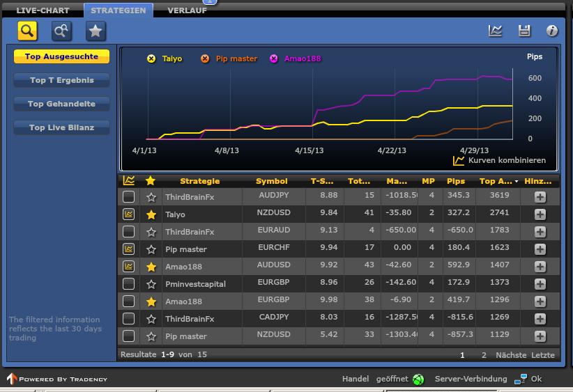Open the info help icon
Viewport: 573px width, 392px height.
[x=552, y=31]
